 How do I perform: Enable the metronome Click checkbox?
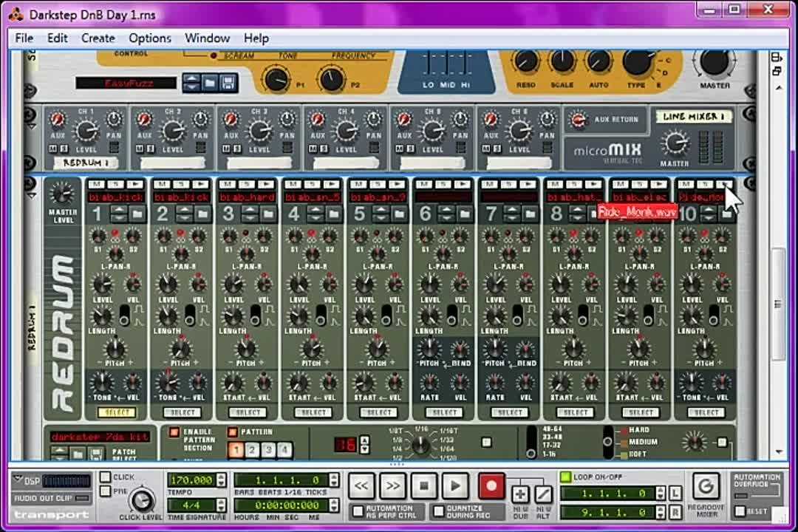pos(105,477)
